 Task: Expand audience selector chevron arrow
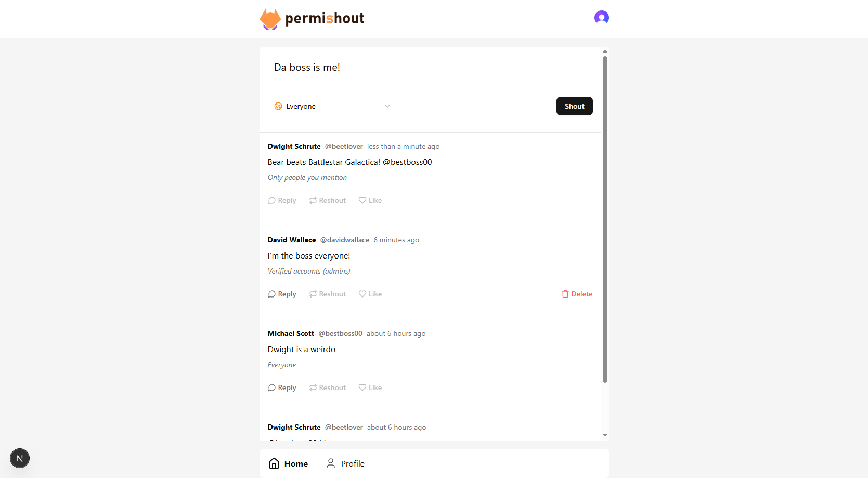pyautogui.click(x=387, y=106)
